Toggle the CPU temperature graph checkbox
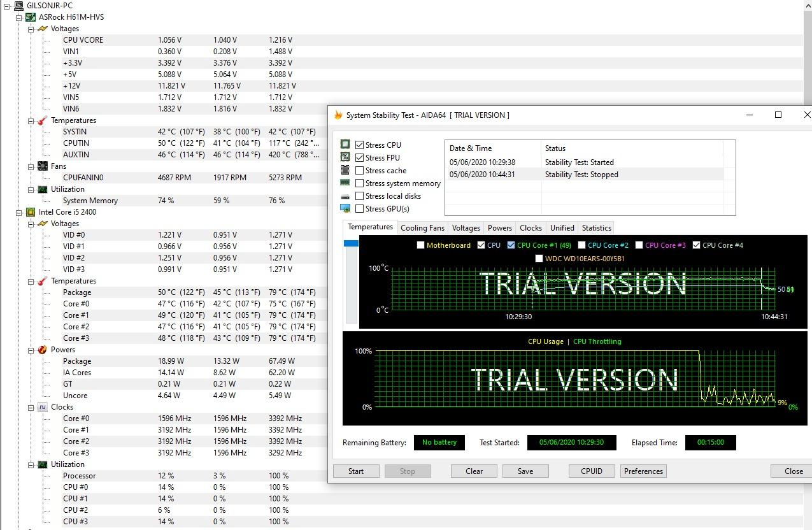This screenshot has width=812, height=530. [481, 245]
